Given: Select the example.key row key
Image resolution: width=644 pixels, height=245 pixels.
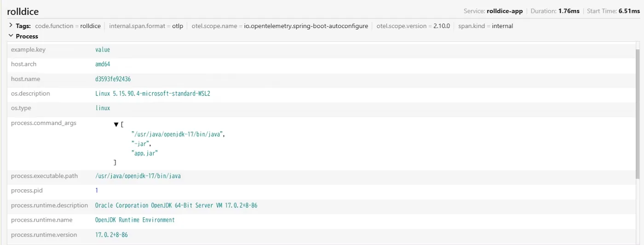Looking at the screenshot, I should tap(28, 50).
